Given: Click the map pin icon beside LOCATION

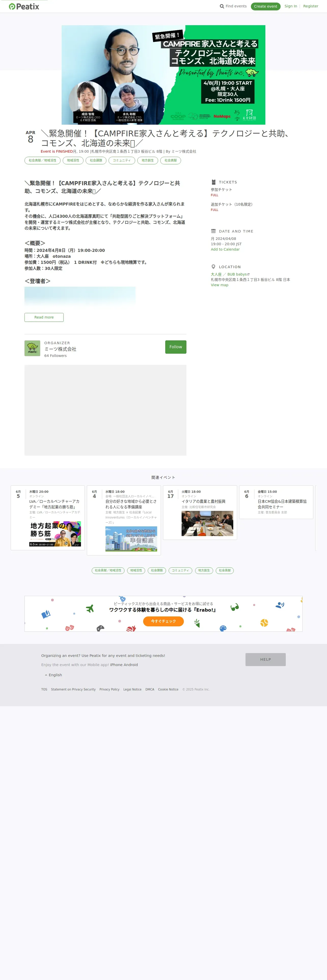Looking at the screenshot, I should pyautogui.click(x=214, y=267).
